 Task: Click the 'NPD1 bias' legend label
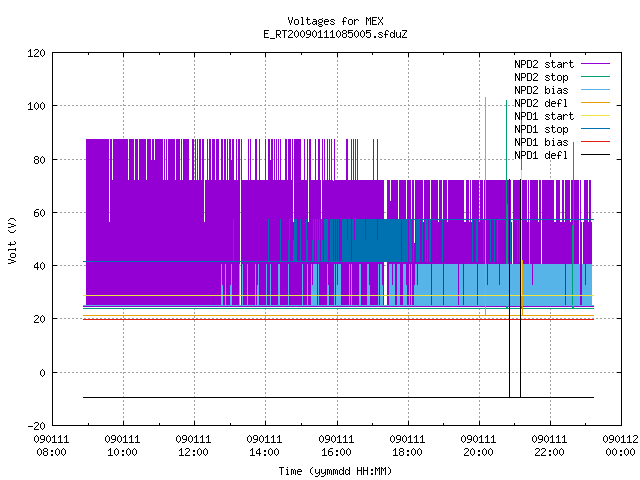(x=541, y=142)
